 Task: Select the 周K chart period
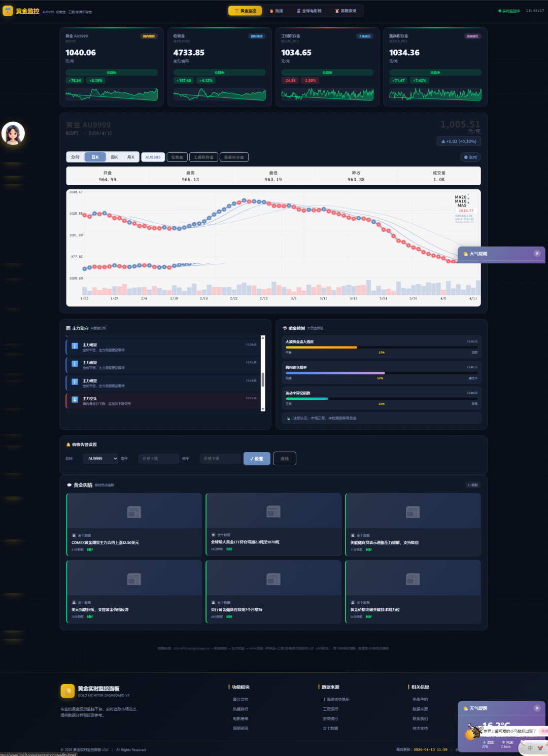(x=114, y=157)
